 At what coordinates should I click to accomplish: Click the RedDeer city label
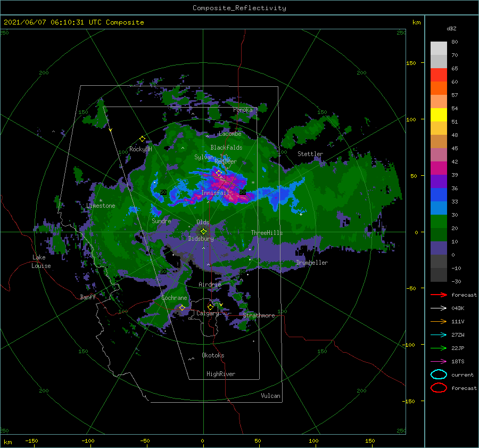(x=226, y=161)
